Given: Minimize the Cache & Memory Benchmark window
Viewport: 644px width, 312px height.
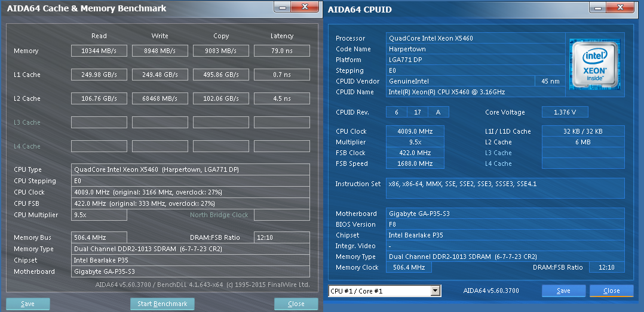Looking at the screenshot, I should click(282, 7).
